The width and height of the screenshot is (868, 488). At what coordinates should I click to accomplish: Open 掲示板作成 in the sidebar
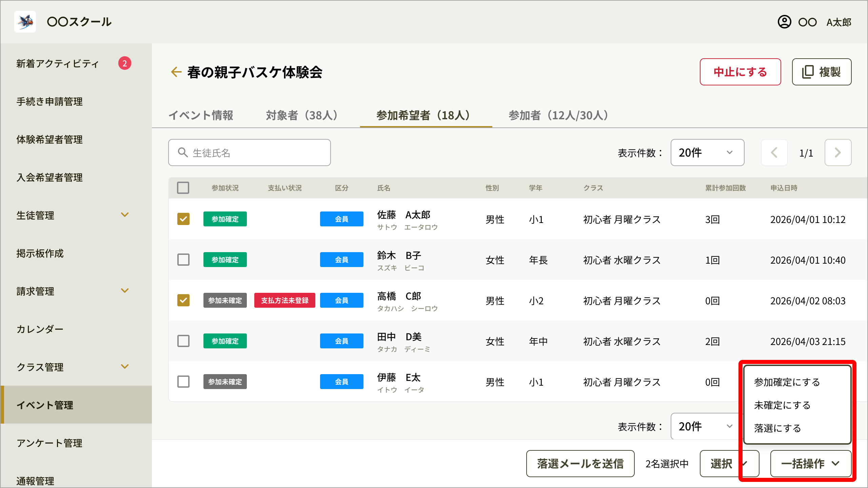coord(40,253)
